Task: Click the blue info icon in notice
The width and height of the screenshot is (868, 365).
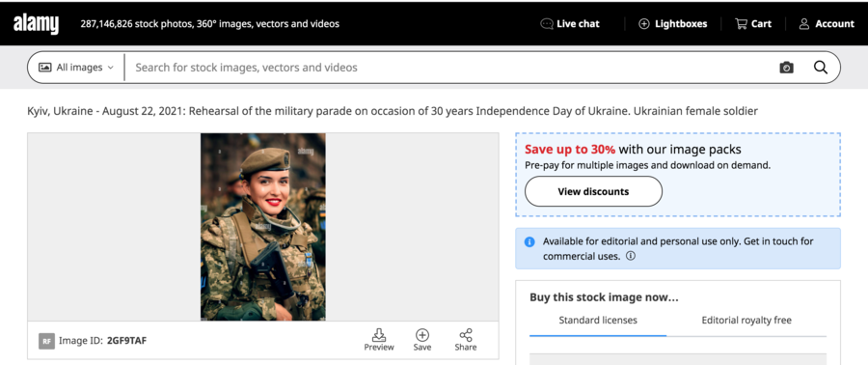Action: point(529,242)
